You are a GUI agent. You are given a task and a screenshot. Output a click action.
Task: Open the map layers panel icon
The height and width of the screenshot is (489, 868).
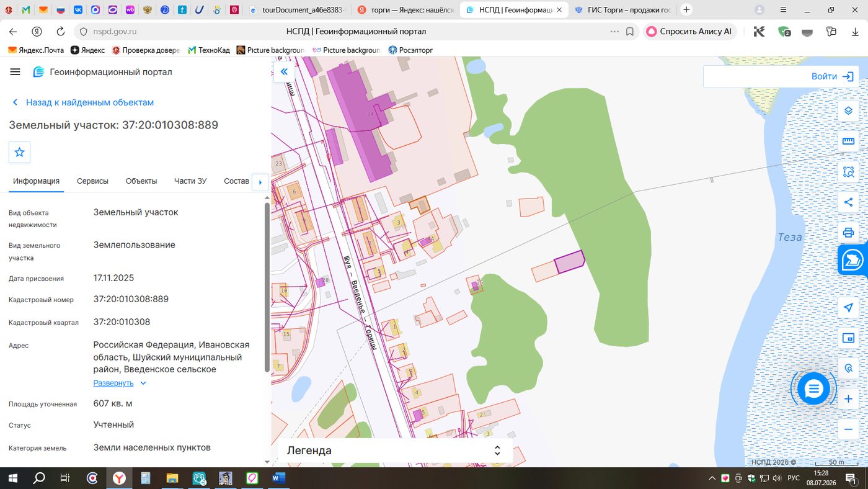[848, 111]
